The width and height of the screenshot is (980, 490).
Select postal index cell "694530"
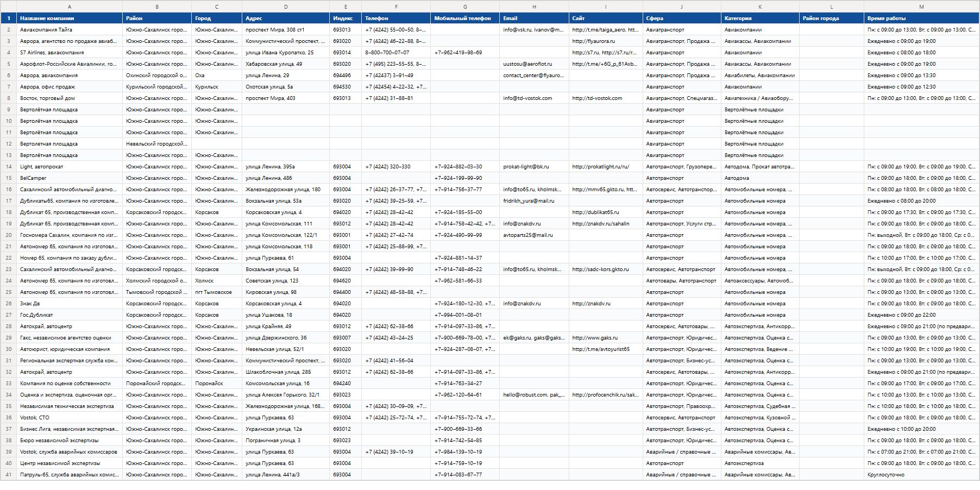345,87
